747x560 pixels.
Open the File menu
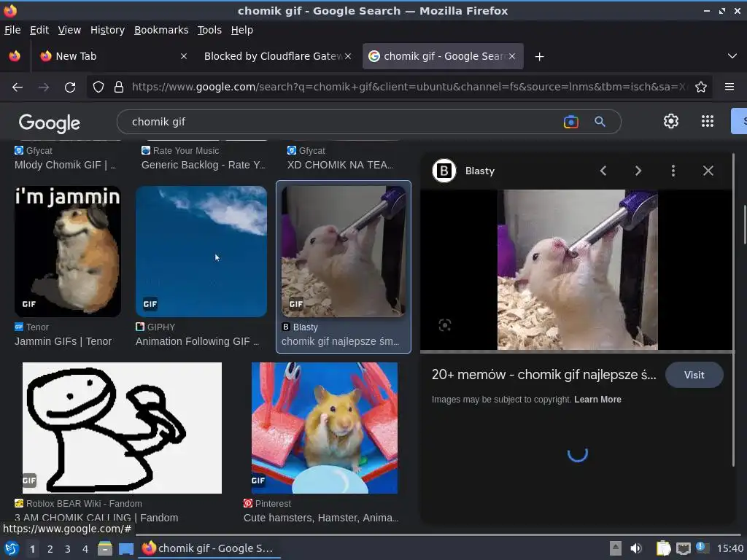(12, 30)
